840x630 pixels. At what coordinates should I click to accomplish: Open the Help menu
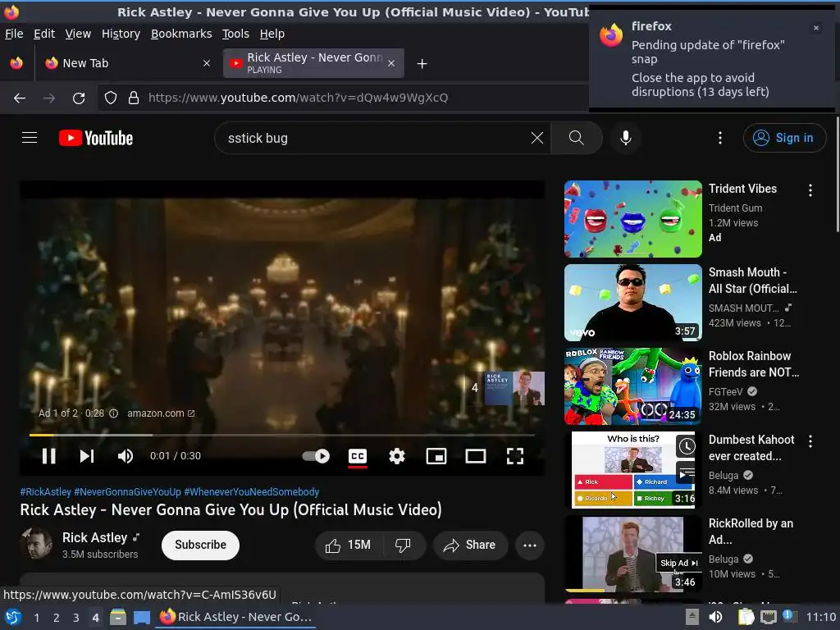[272, 34]
